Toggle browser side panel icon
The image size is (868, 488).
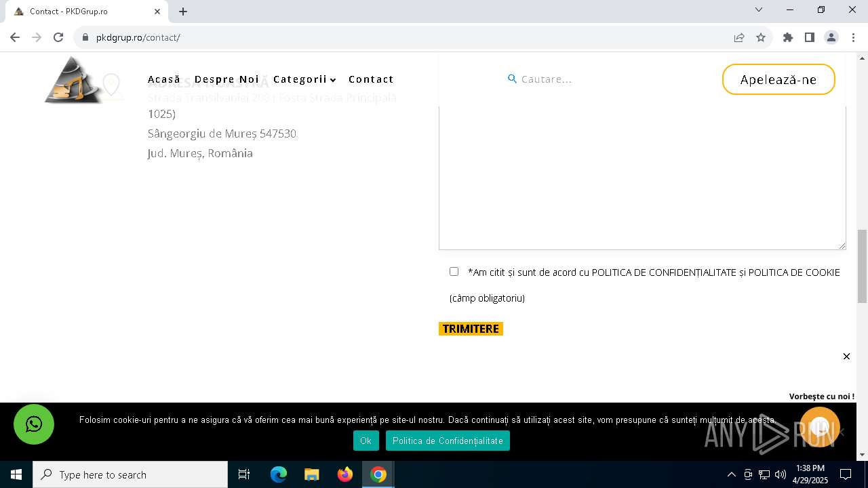pyautogui.click(x=810, y=37)
